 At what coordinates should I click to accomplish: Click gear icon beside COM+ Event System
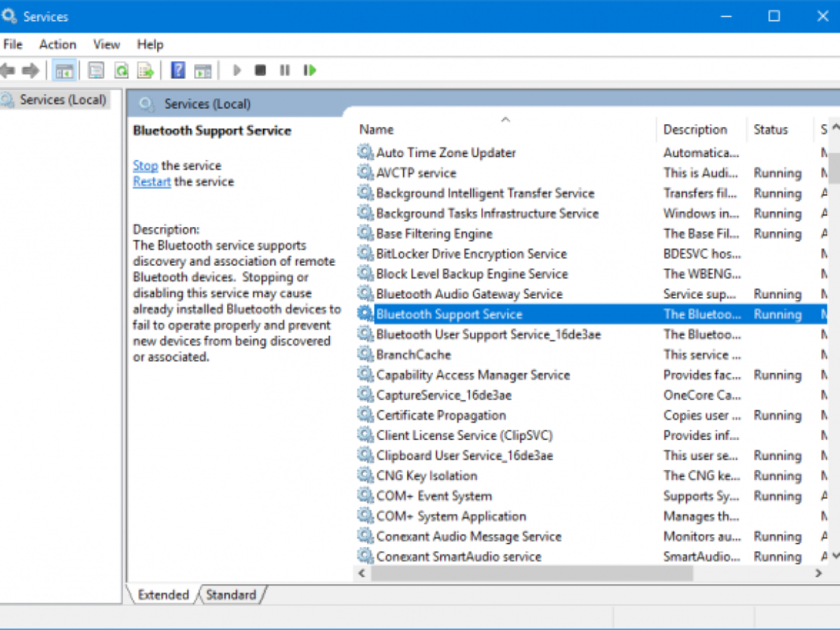365,496
